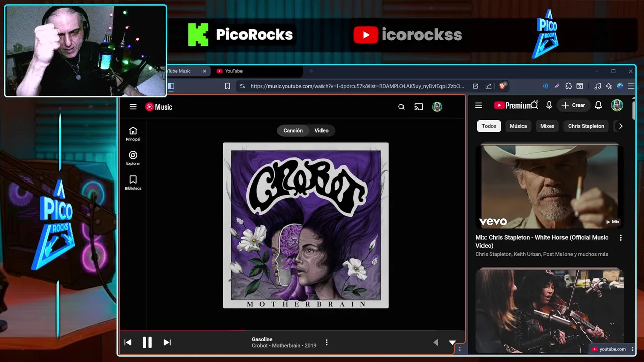Screen dimensions: 644x362
Task: Click the audio waves toolbar extension icon
Action: pos(545,86)
